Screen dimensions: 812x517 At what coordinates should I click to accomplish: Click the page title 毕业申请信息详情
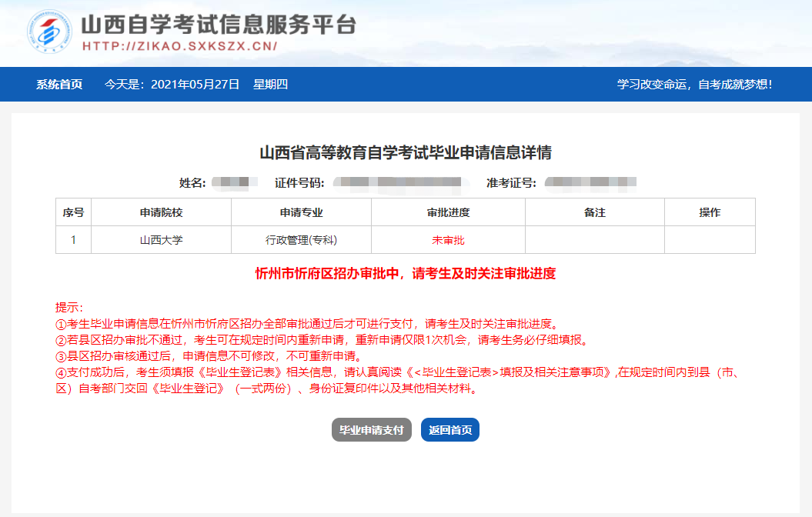pos(406,152)
